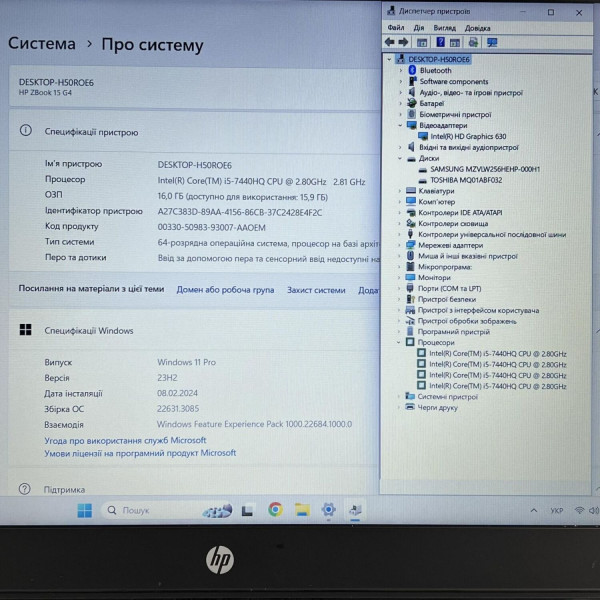Show hidden tray icons chevron
Screen dimensions: 600x600
[534, 510]
